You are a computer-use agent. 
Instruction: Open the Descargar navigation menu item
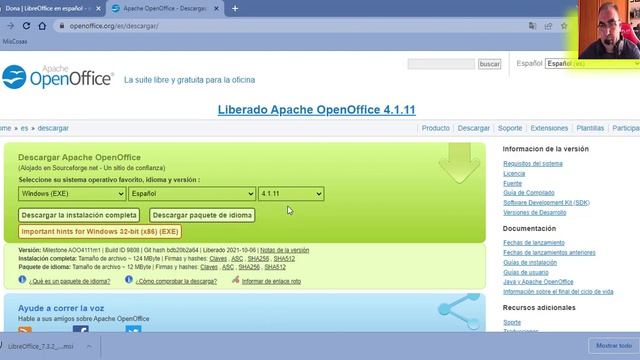473,128
